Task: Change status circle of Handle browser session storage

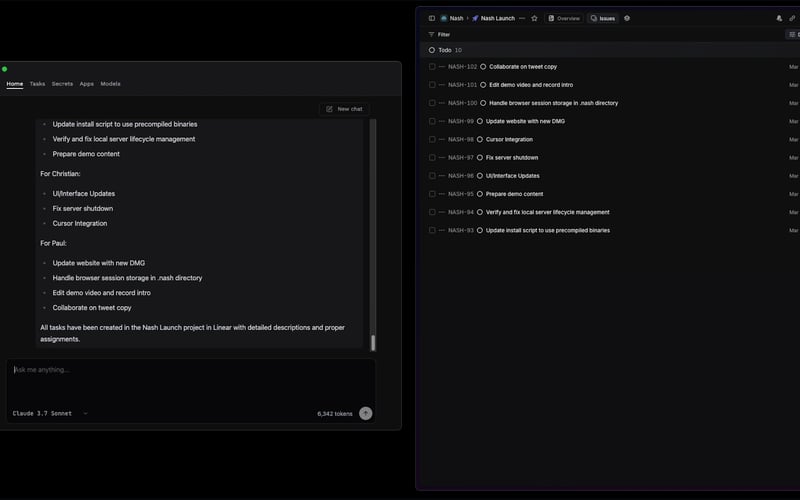Action: (x=483, y=103)
